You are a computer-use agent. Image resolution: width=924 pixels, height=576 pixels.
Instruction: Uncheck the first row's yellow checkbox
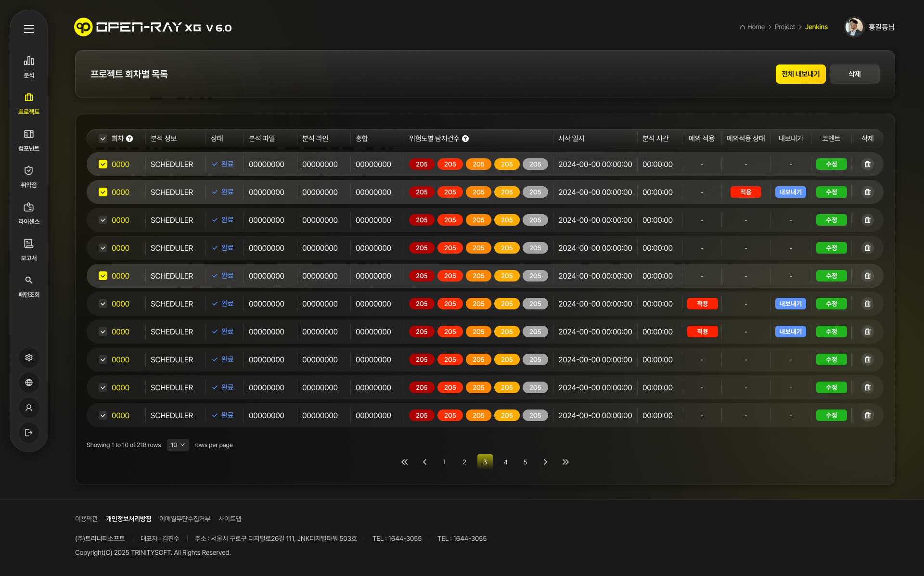click(103, 164)
